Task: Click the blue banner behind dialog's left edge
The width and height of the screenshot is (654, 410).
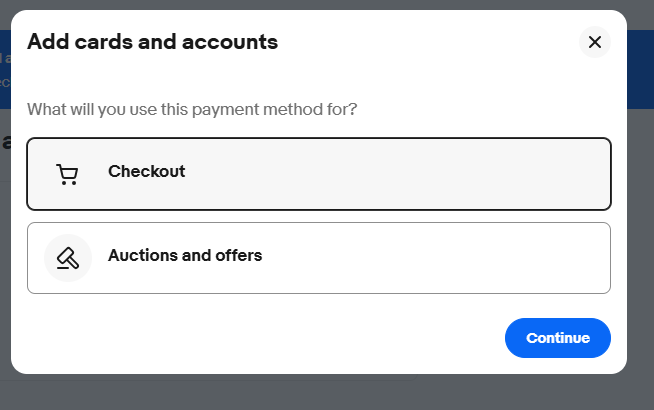Action: 5,70
